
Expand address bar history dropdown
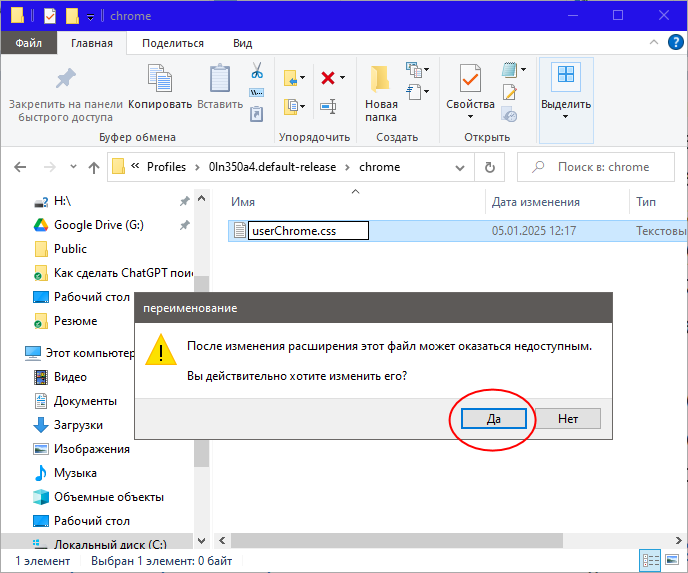click(460, 168)
